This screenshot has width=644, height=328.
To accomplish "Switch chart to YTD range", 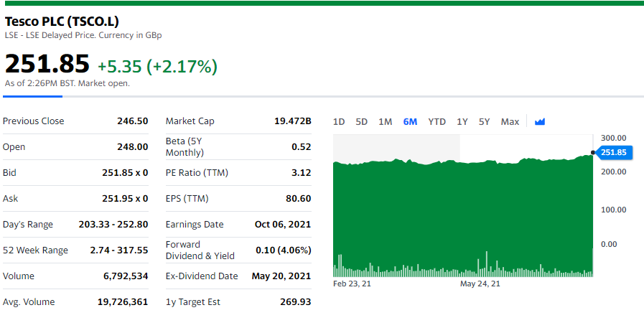I will coord(437,121).
